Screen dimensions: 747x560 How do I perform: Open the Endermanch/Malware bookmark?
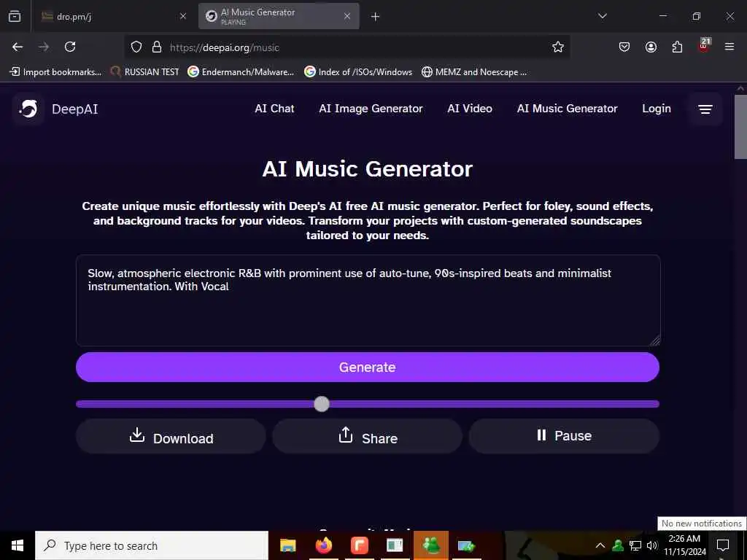(x=241, y=72)
